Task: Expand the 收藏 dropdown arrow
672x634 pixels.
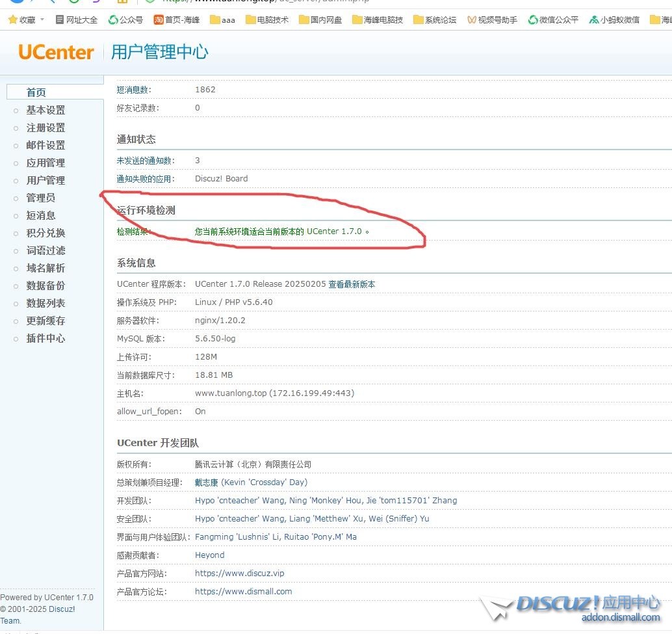Action: tap(42, 20)
